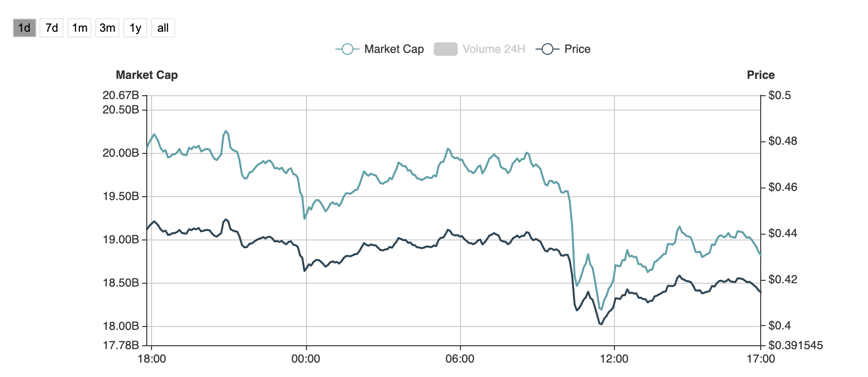Enable the Volume 24H series

pos(494,49)
